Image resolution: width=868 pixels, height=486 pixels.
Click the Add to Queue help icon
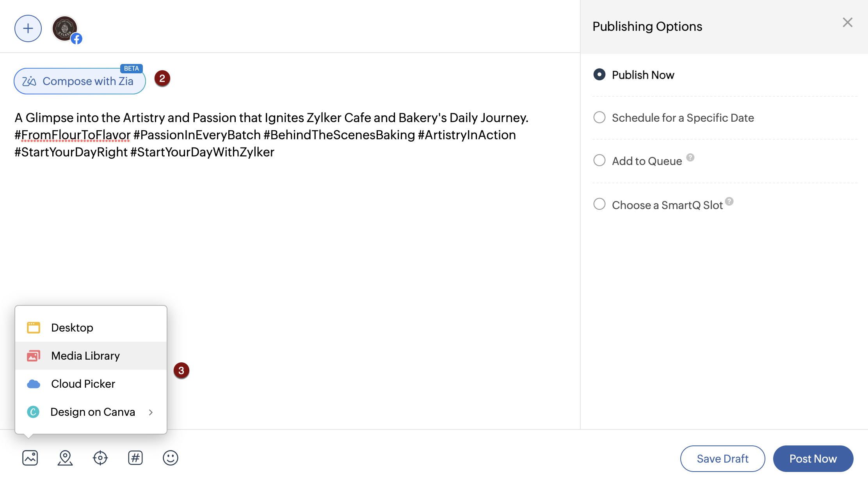click(690, 158)
